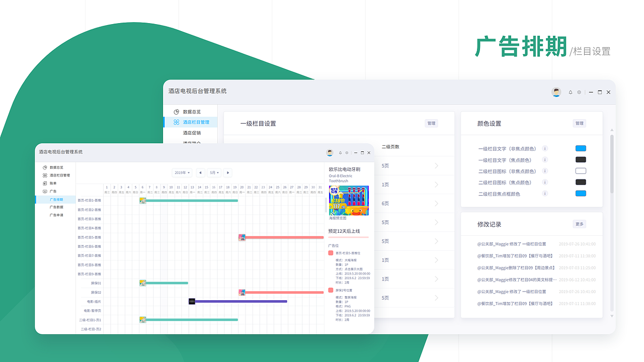Click back window vertical scrollbar
This screenshot has width=644, height=362.
(x=612, y=163)
